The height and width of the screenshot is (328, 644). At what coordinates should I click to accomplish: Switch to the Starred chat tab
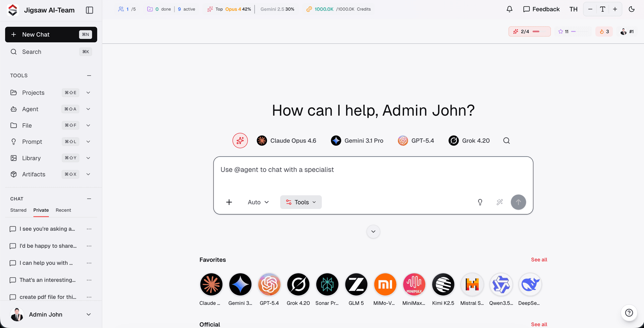18,210
